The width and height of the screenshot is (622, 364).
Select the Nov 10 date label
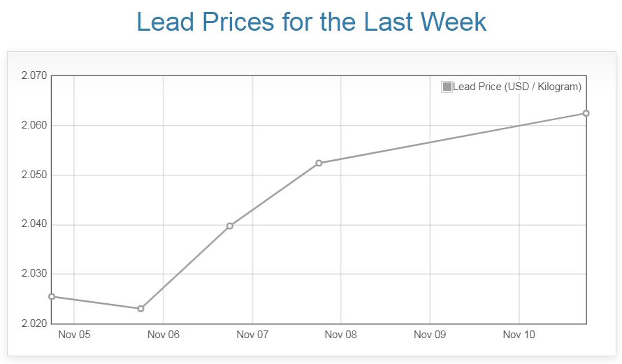point(519,335)
